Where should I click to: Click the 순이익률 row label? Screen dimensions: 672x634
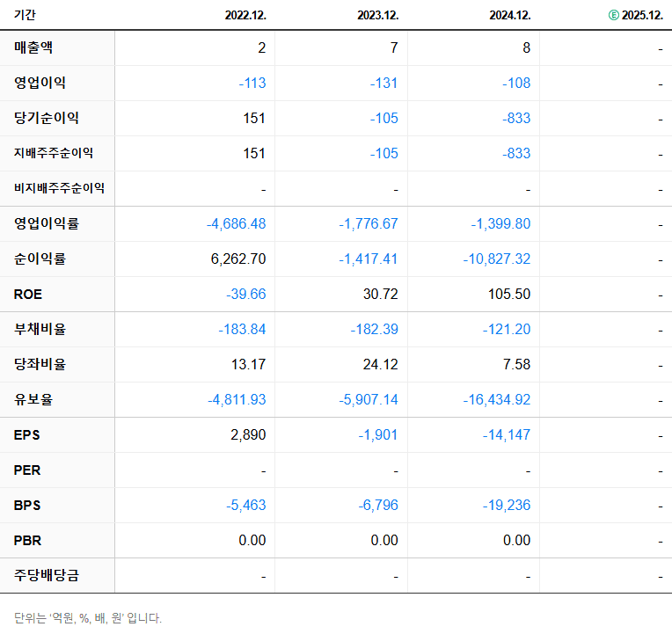(x=40, y=259)
